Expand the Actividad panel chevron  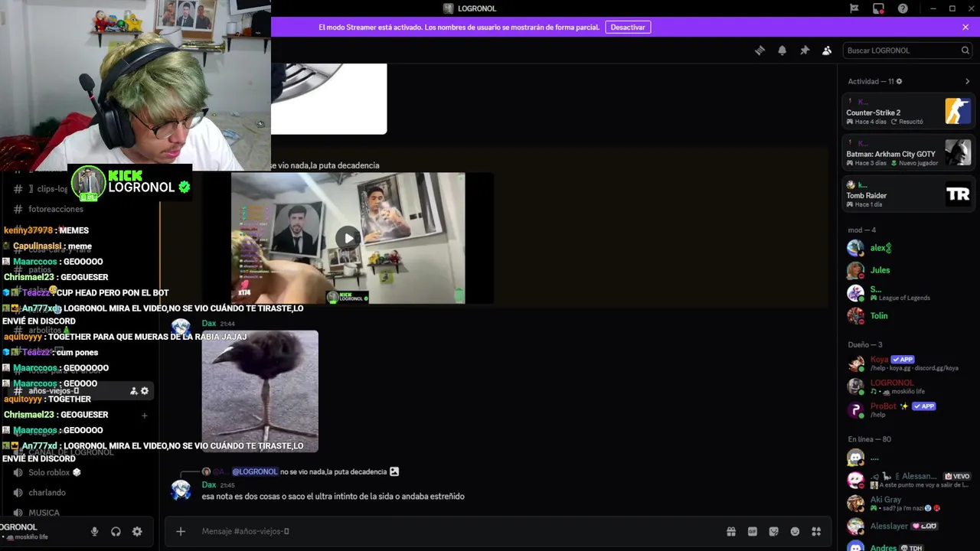click(967, 81)
